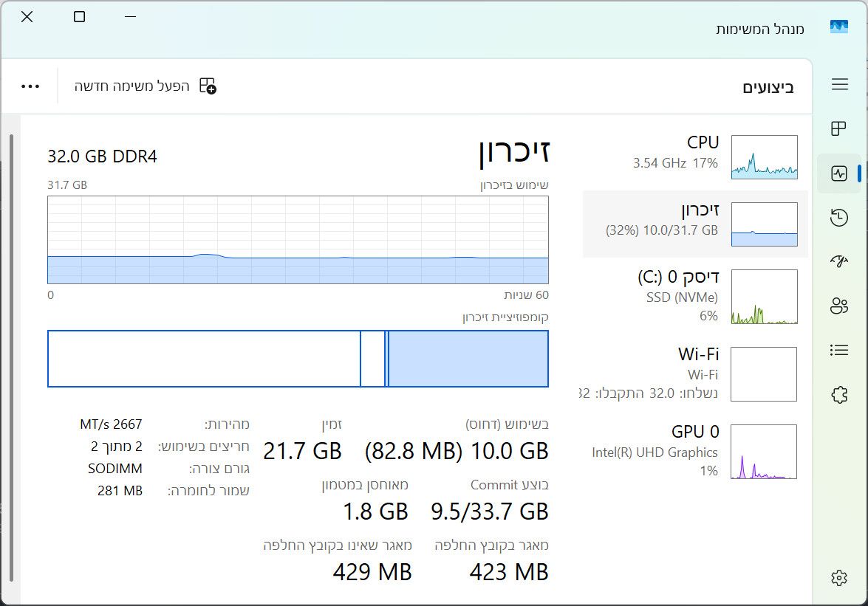Open the hamburger navigation menu
The height and width of the screenshot is (606, 868).
(839, 84)
